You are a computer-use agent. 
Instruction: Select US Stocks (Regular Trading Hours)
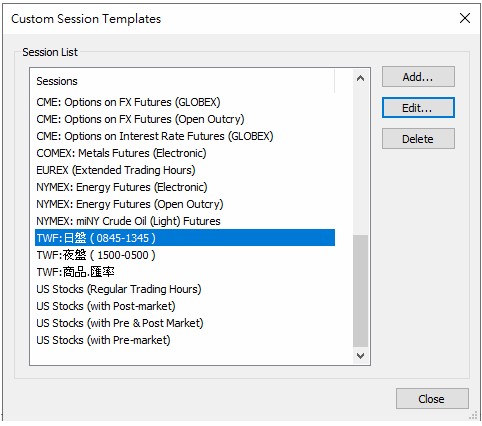pyautogui.click(x=185, y=289)
